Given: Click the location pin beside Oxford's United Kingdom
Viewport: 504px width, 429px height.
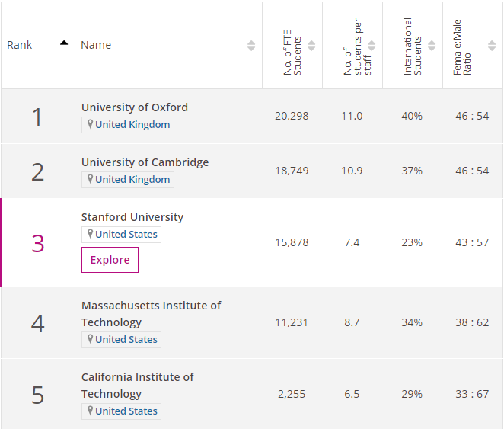Looking at the screenshot, I should (90, 125).
